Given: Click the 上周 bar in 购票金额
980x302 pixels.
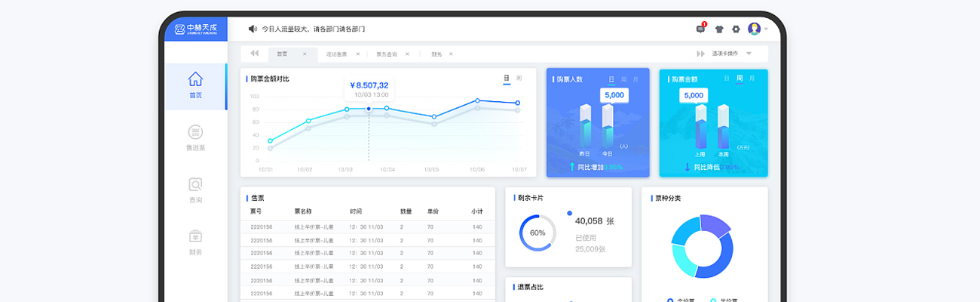Looking at the screenshot, I should pos(700,125).
